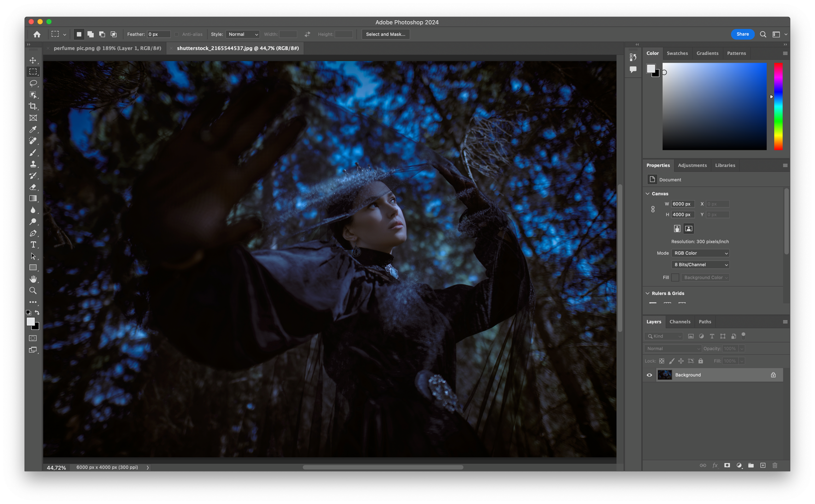Collapse the Canvas section in Properties
The width and height of the screenshot is (815, 504).
coord(648,194)
